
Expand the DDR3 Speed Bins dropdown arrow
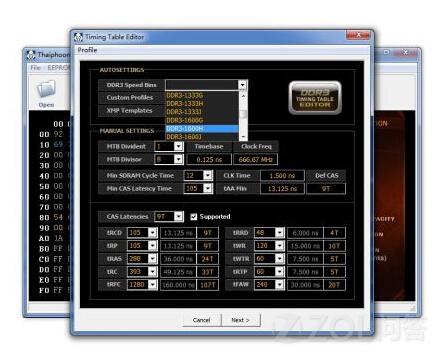(243, 85)
